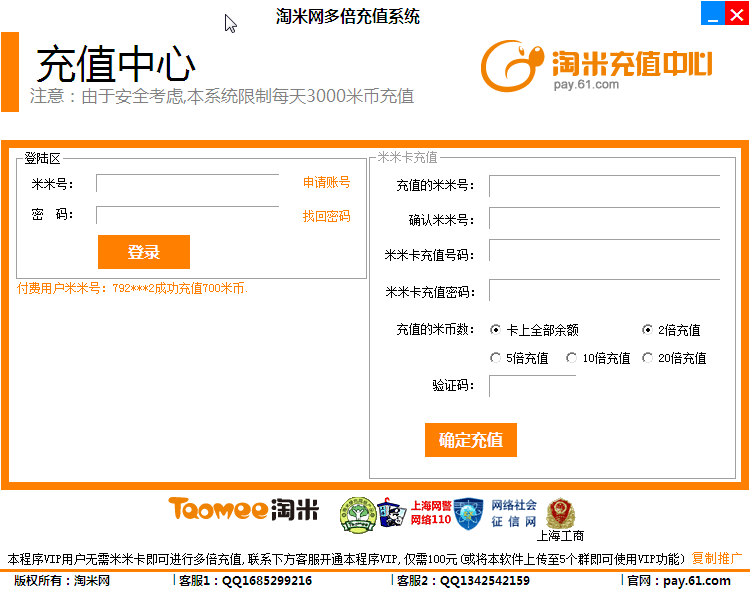Click the 付费用户米米号 success notice text

click(132, 288)
